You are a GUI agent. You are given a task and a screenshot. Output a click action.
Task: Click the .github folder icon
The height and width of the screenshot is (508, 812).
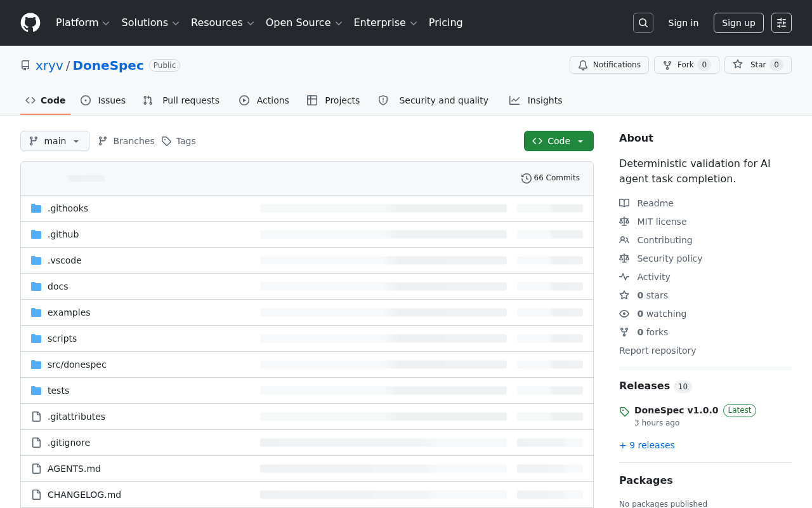36,234
